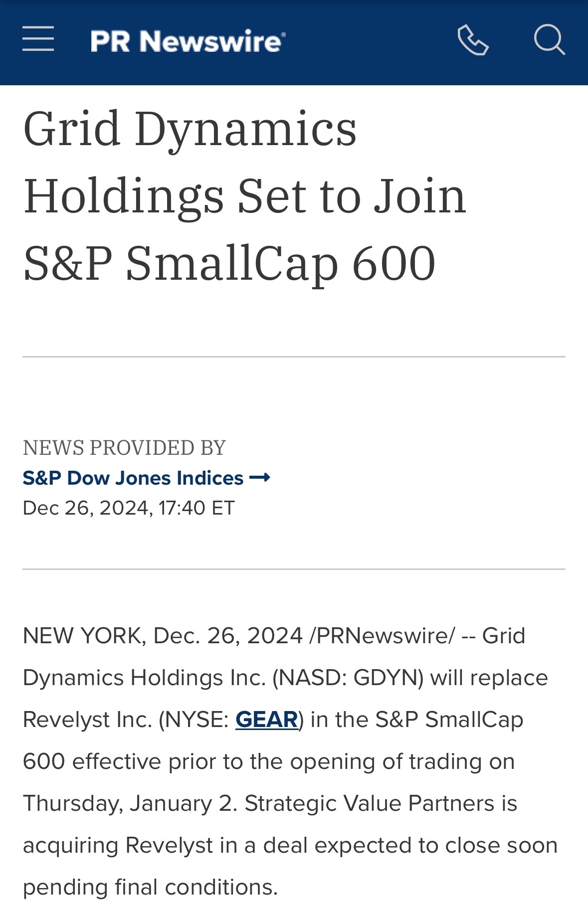This screenshot has width=588, height=914.
Task: Click the headline line 'Holdings Set to Join'
Action: (244, 195)
